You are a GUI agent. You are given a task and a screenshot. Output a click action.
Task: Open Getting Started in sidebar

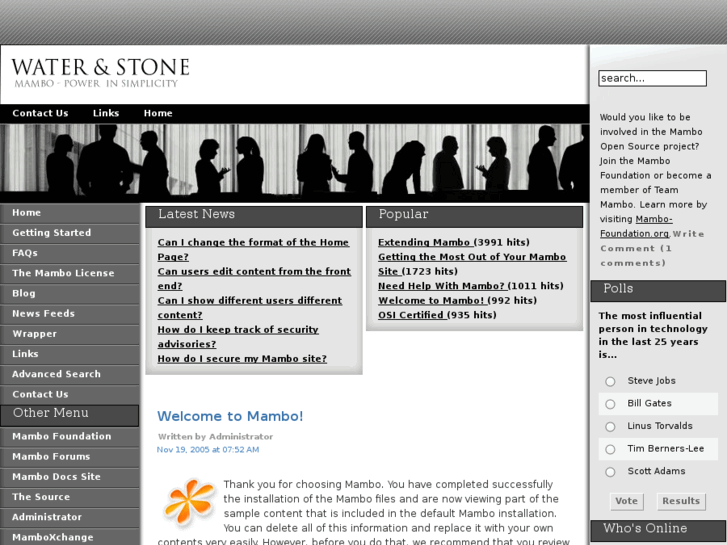click(70, 233)
